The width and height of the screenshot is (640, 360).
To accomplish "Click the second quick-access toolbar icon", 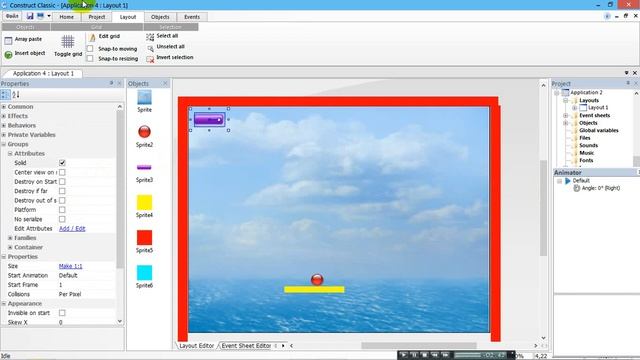I will [40, 16].
